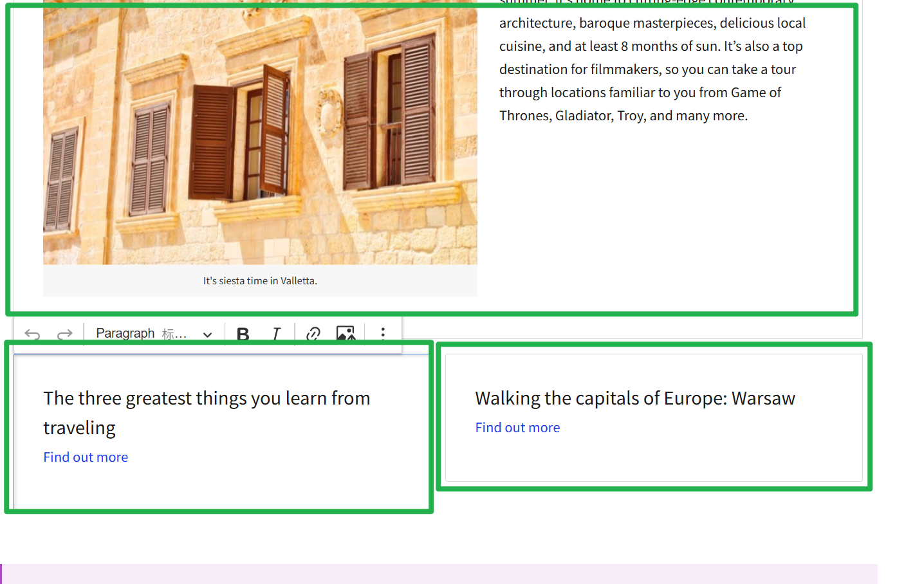Insert a link with the chain icon
Screen dimensions: 924x584
coord(313,334)
